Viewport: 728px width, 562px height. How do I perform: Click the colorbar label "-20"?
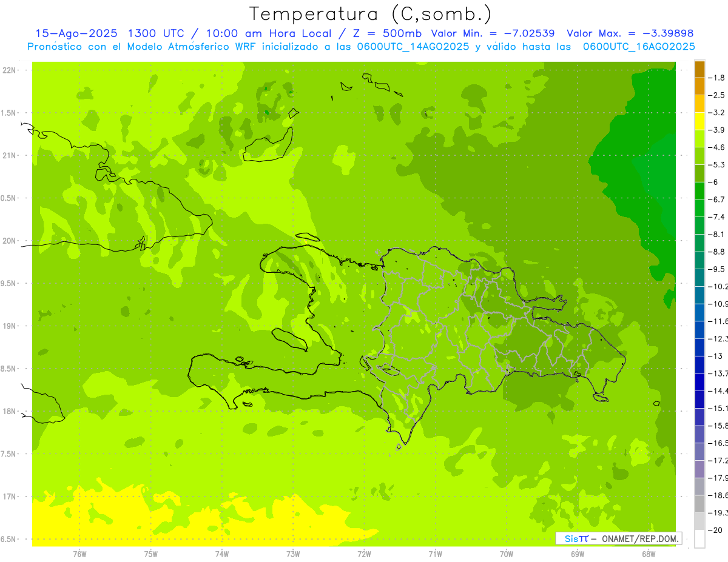[716, 530]
